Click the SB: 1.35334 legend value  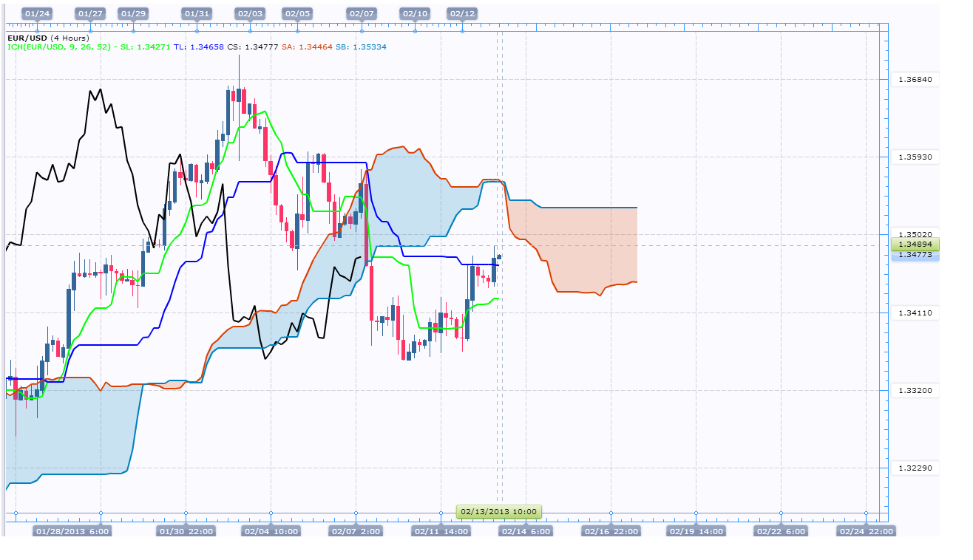pos(362,47)
